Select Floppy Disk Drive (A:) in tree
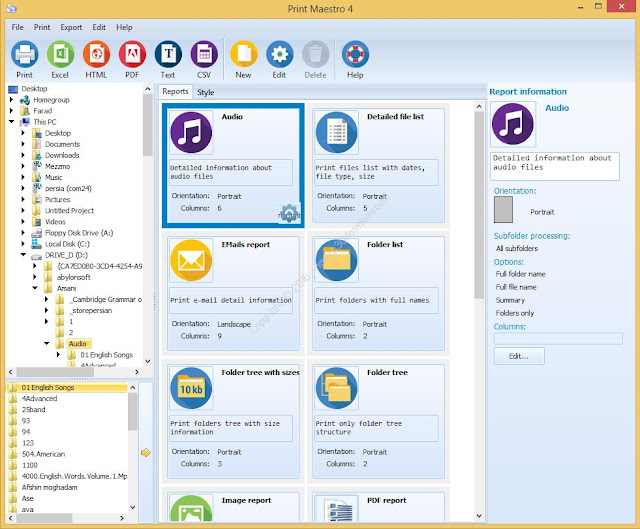 pyautogui.click(x=79, y=233)
